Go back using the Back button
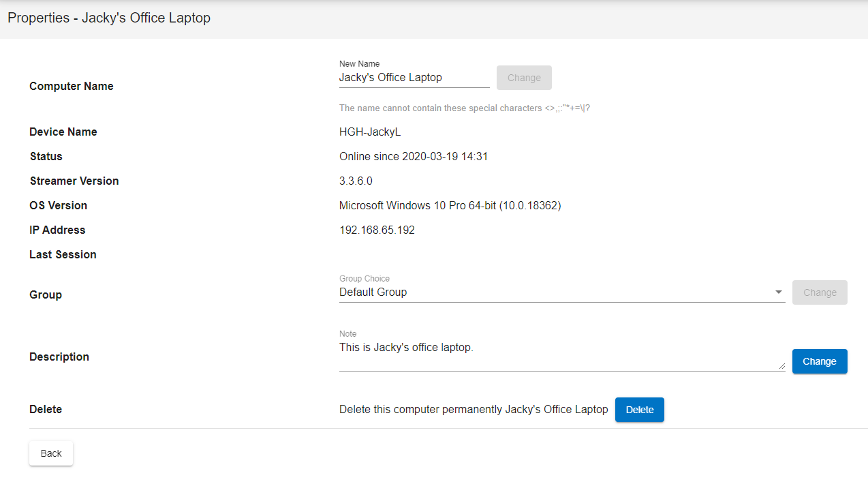The width and height of the screenshot is (868, 484). pos(51,453)
